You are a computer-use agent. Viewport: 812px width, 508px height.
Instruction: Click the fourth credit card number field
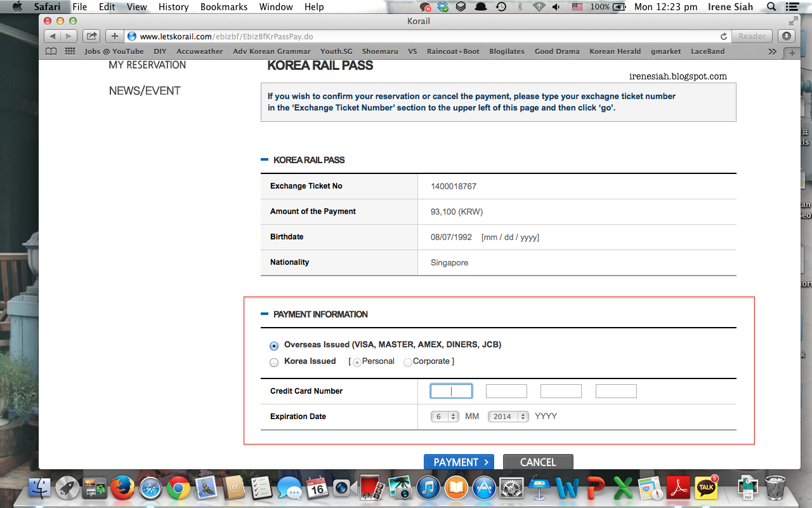coord(616,391)
